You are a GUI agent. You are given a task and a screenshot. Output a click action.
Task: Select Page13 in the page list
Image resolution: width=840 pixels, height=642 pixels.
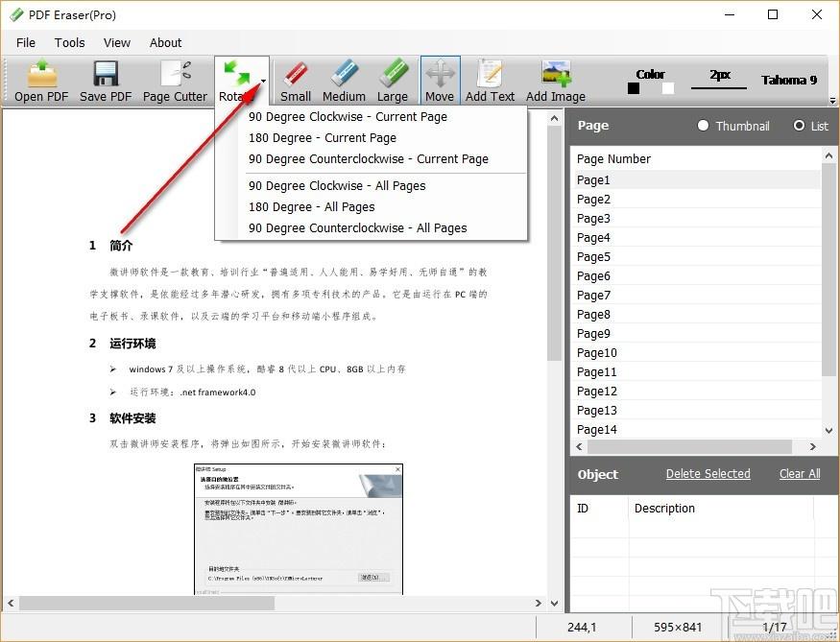[698, 411]
